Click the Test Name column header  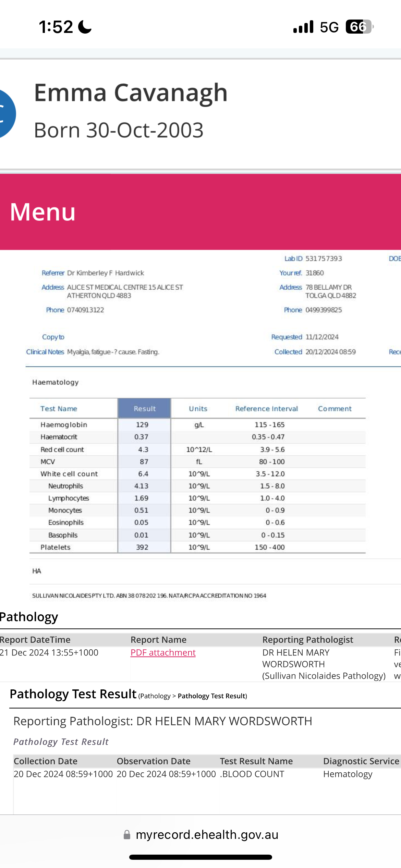(x=59, y=409)
